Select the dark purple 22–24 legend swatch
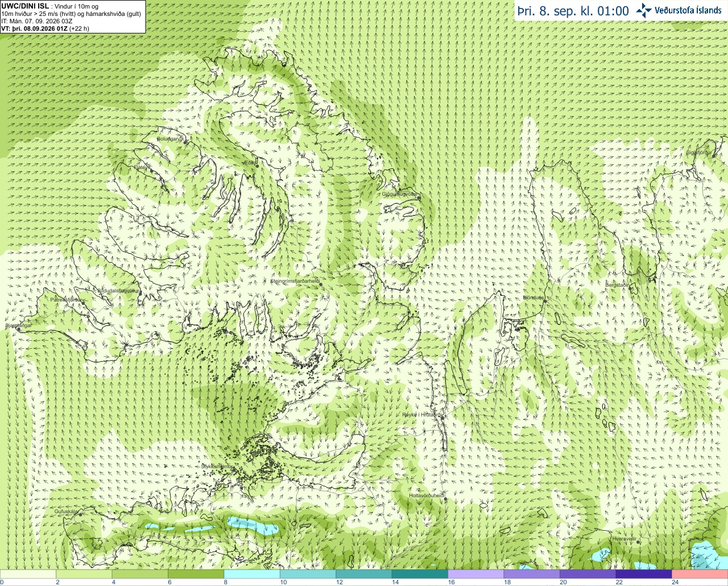The image size is (728, 586). [643, 574]
